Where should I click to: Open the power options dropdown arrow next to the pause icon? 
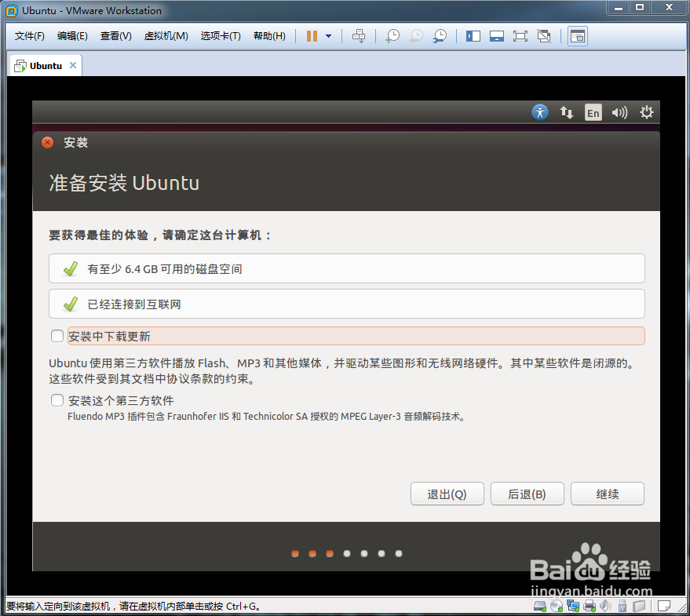pos(328,36)
